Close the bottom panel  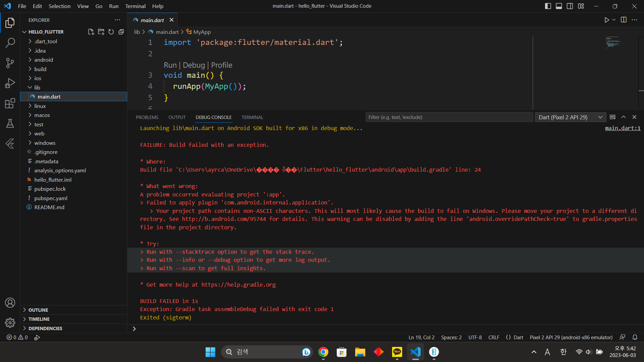[x=634, y=117]
